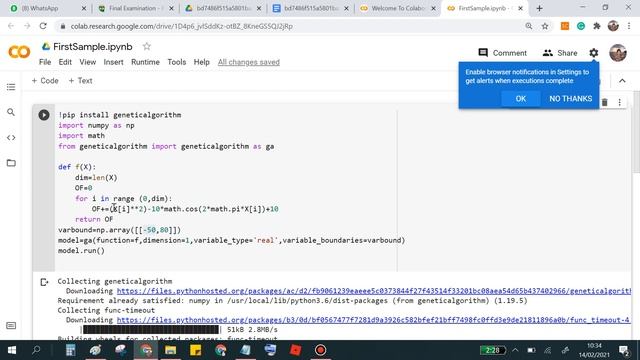Go back with browser back arrow
640x360 pixels.
(x=11, y=26)
